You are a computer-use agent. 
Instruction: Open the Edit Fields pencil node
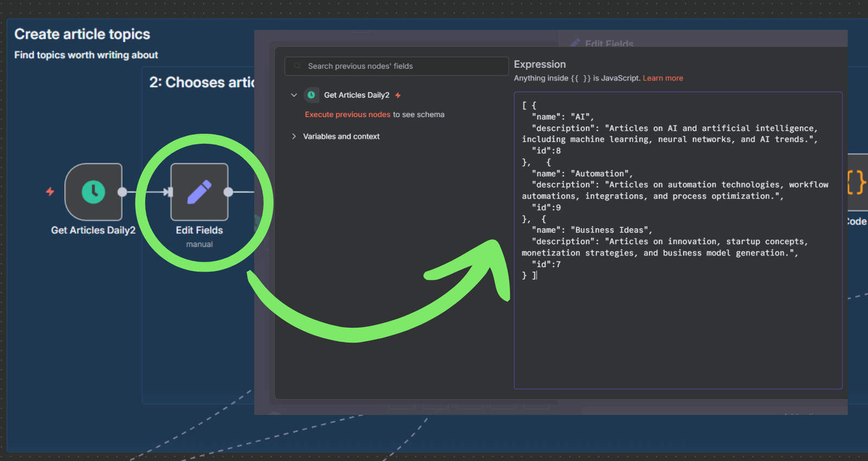point(199,192)
